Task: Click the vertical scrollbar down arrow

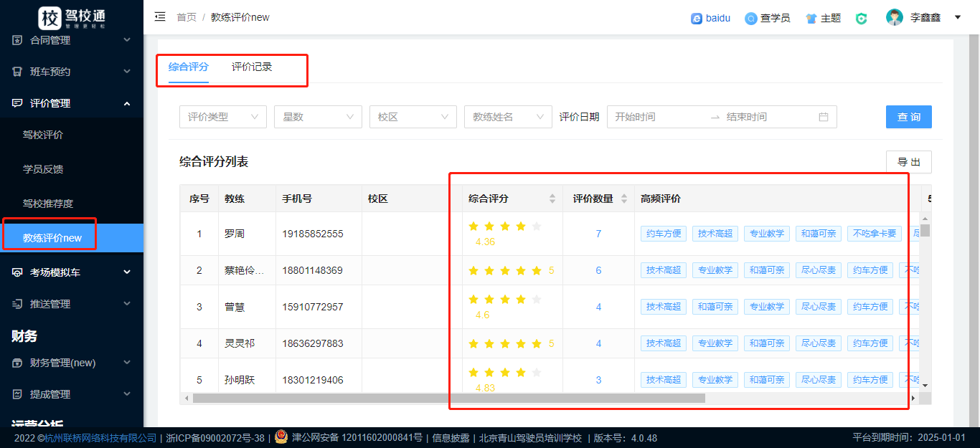Action: click(925, 386)
